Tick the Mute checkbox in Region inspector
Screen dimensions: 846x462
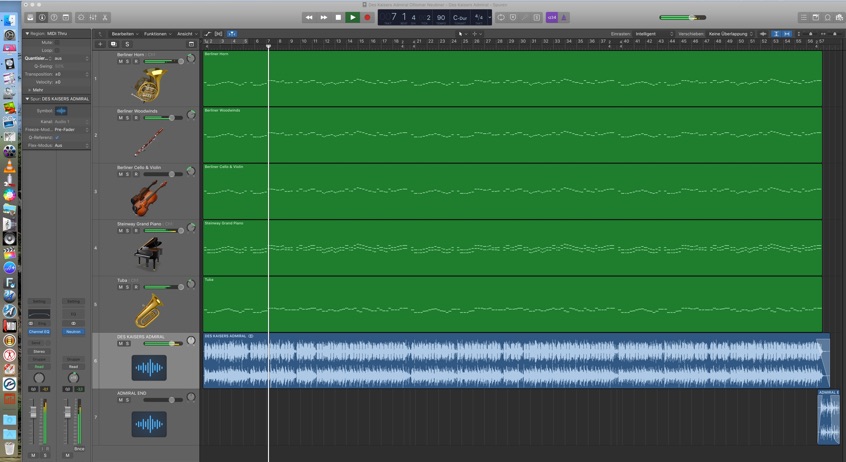57,42
